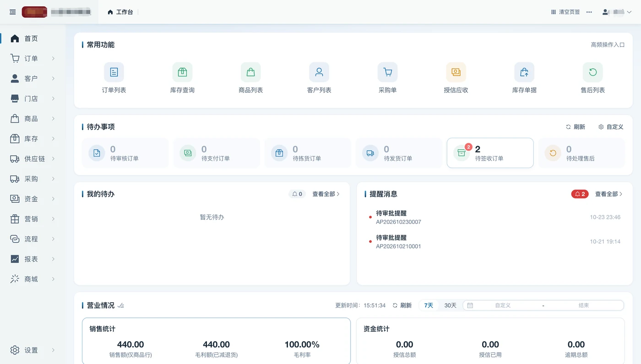Select the 30天 time range tab
The image size is (641, 364).
point(451,305)
